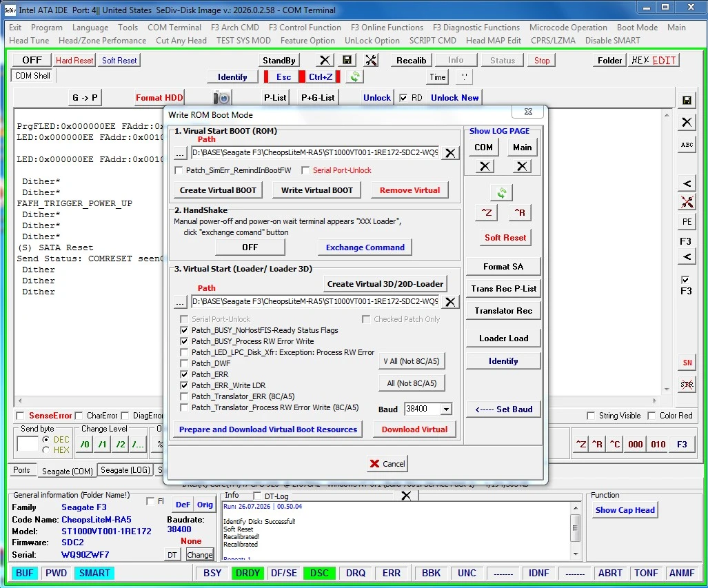Screen dimensions: 708x588
Task: Open the Tools menu
Action: pyautogui.click(x=128, y=28)
